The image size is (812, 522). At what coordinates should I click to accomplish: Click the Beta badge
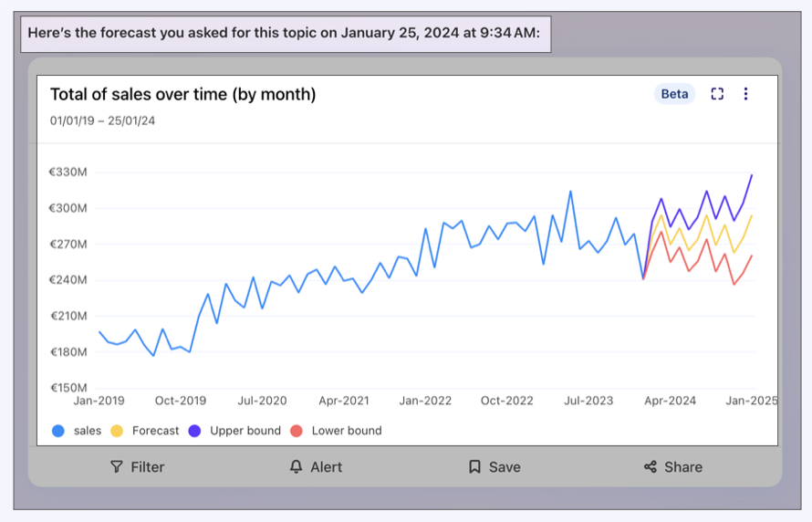[x=674, y=94]
